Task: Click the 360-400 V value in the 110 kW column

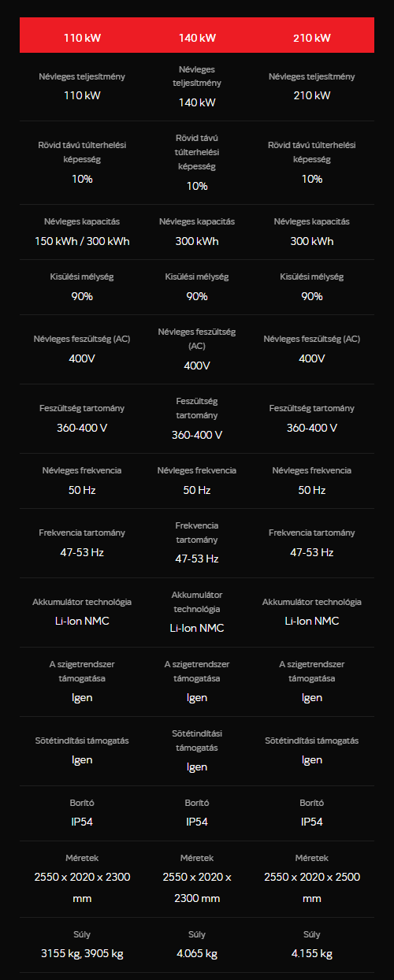Action: click(82, 428)
